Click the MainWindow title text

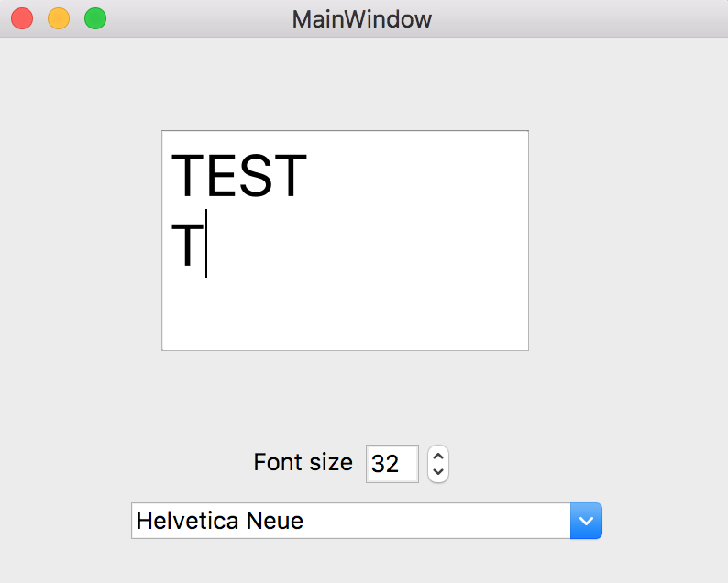(361, 19)
